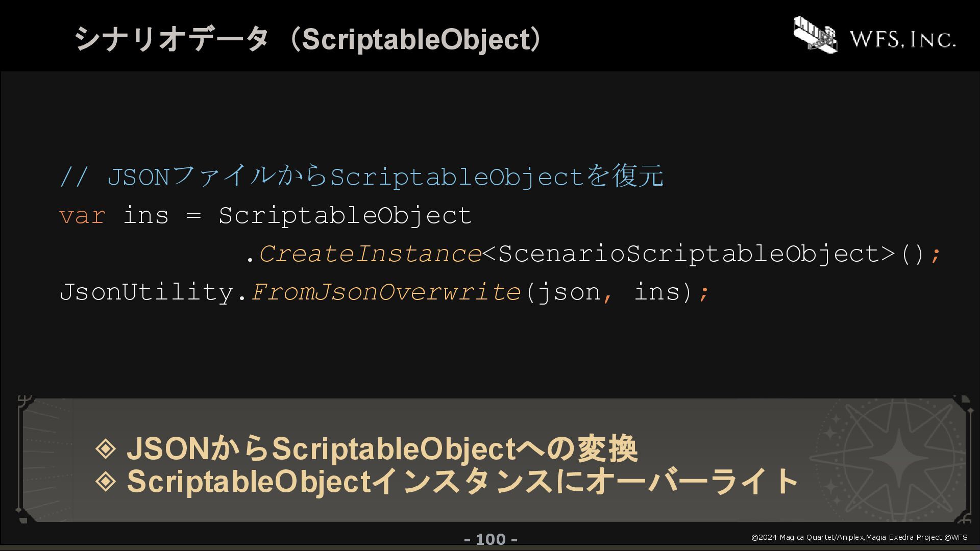This screenshot has height=551, width=980.
Task: Click the CreateInstance method name
Action: [x=370, y=254]
